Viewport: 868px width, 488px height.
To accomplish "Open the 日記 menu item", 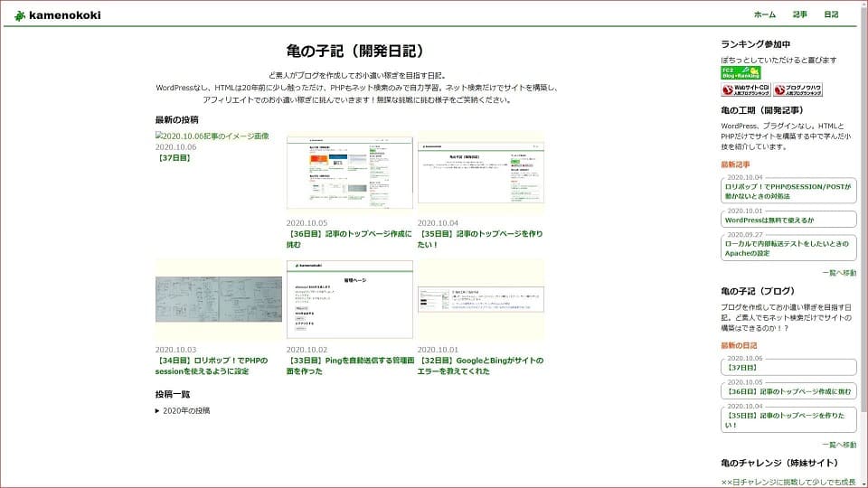I will [x=831, y=14].
